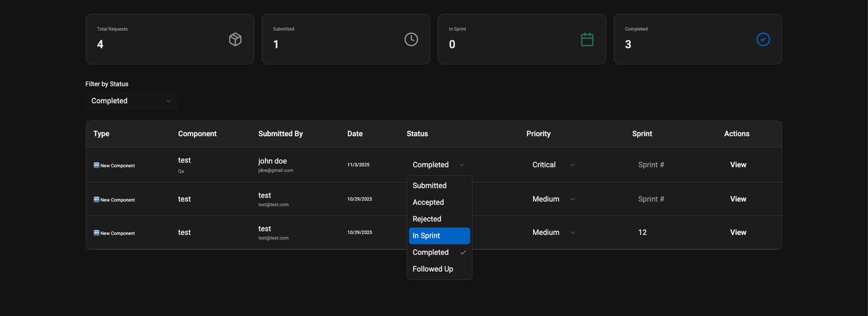
Task: Click the New Component icon in the john doe row
Action: [x=96, y=165]
